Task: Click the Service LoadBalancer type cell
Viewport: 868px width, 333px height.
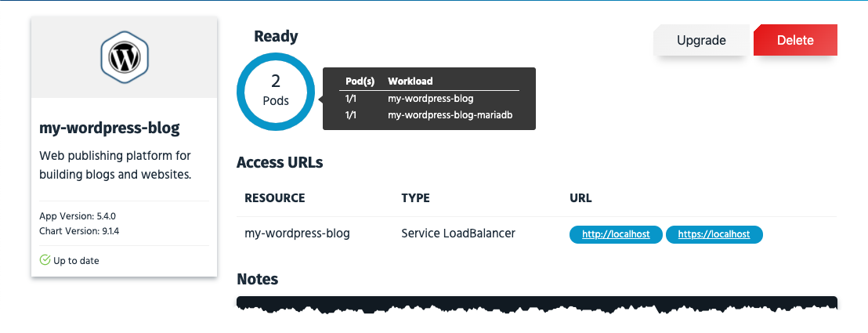Action: [x=458, y=233]
